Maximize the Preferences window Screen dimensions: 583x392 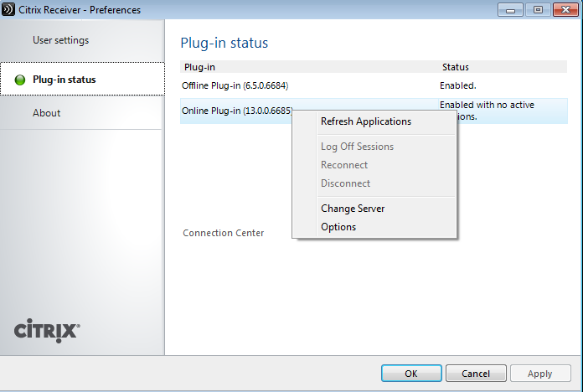point(537,10)
